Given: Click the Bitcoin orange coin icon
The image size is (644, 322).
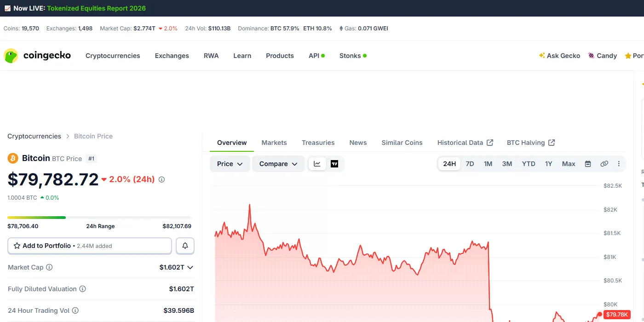Looking at the screenshot, I should coord(13,158).
